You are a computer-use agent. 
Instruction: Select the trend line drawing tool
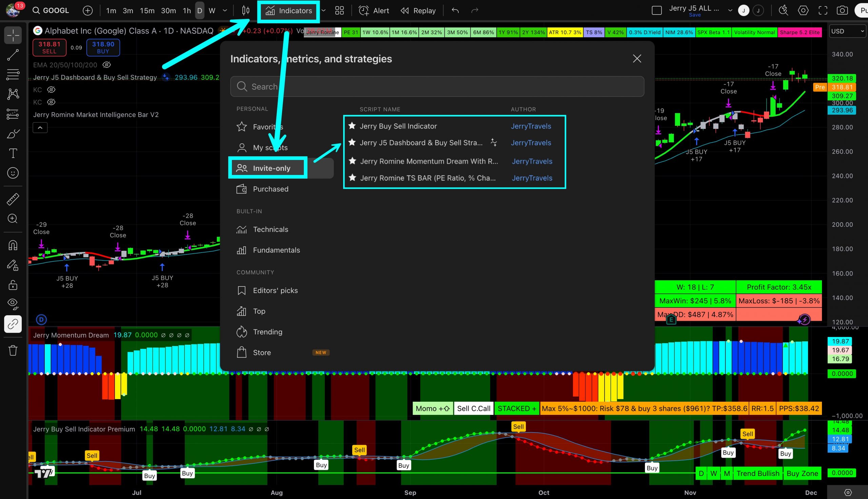13,55
